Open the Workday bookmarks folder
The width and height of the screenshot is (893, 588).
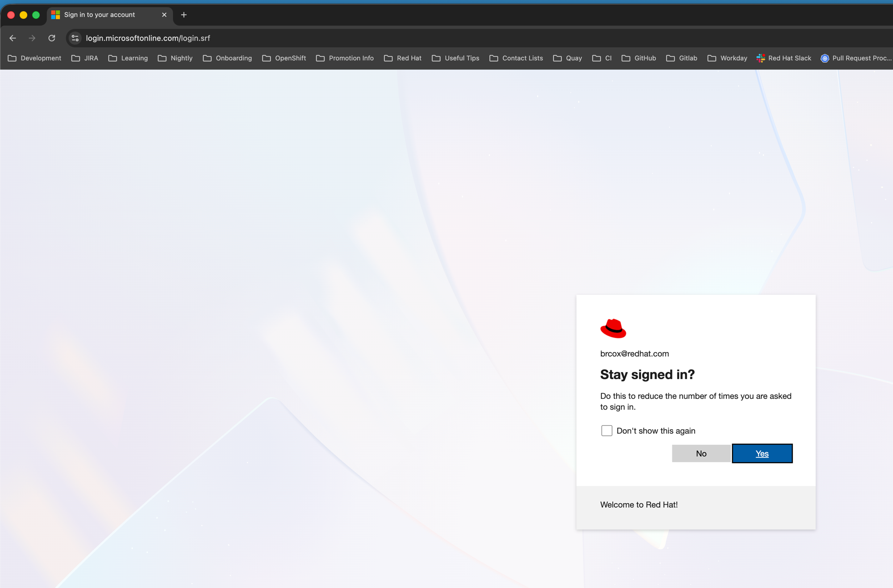point(727,58)
